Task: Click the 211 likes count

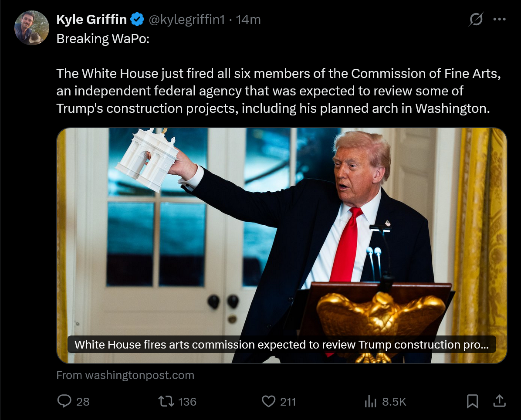Action: pyautogui.click(x=288, y=402)
